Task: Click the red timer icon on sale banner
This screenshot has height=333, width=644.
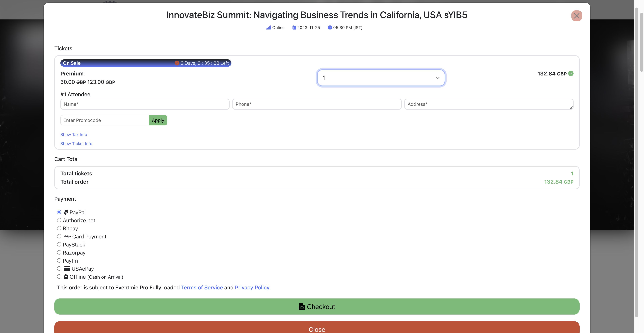Action: [177, 63]
